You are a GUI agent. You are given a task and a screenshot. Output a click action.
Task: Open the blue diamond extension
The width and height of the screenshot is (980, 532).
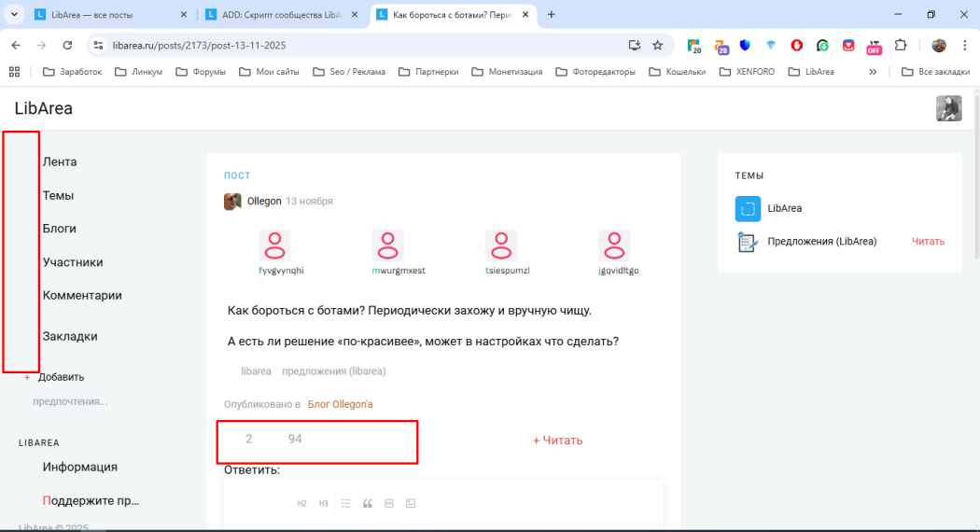click(771, 45)
